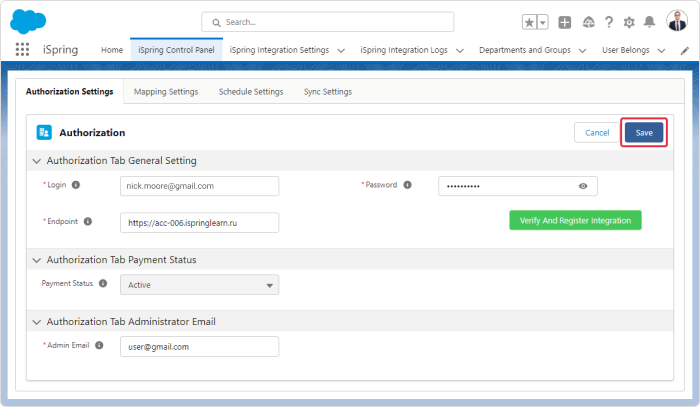The width and height of the screenshot is (700, 407).
Task: Click the Save button
Action: 644,133
